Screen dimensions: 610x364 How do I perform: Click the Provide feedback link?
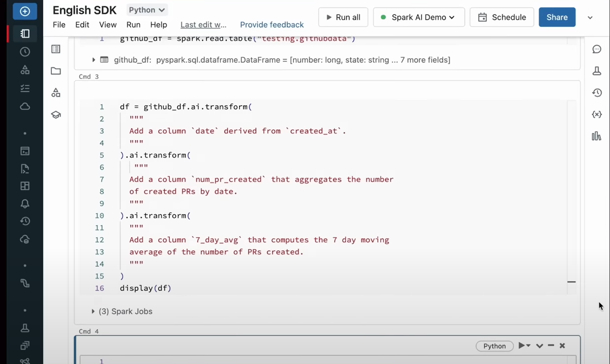pos(272,25)
